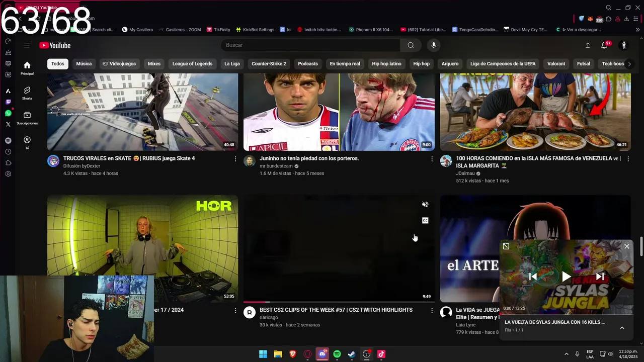Toggle captions on CS2 clips preview
This screenshot has height=362, width=644.
pyautogui.click(x=425, y=221)
